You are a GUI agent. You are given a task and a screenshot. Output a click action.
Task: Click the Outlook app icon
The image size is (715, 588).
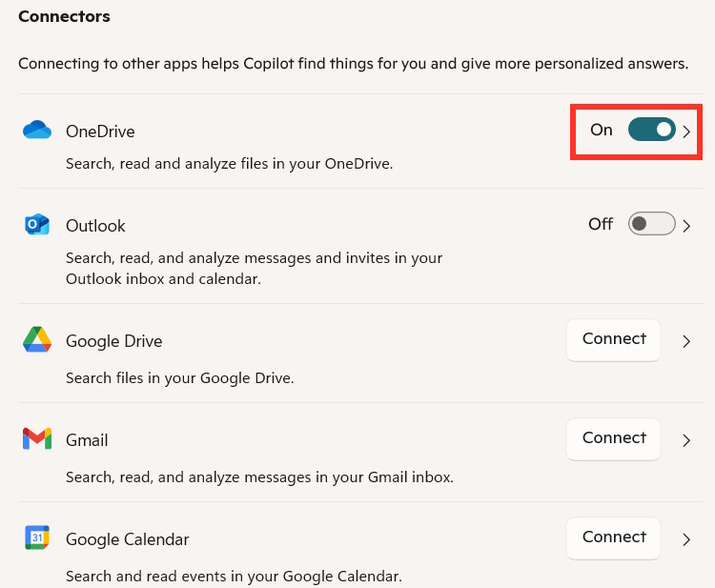(x=37, y=224)
